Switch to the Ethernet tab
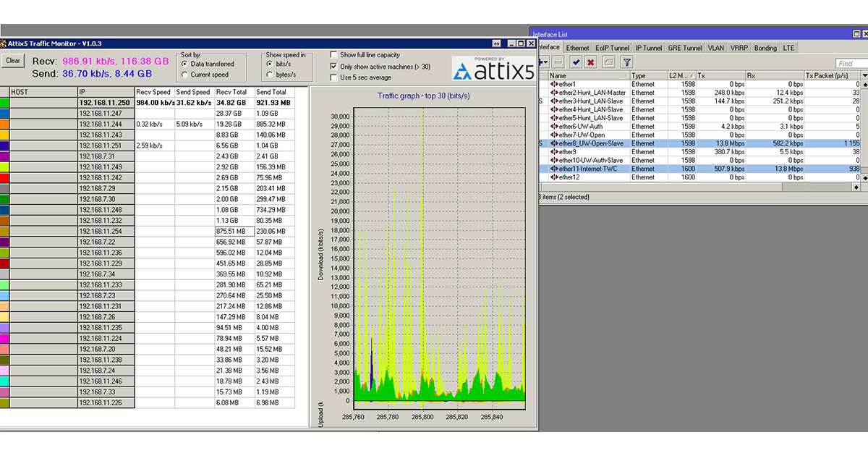Screen dimensions: 868x456 [577, 48]
